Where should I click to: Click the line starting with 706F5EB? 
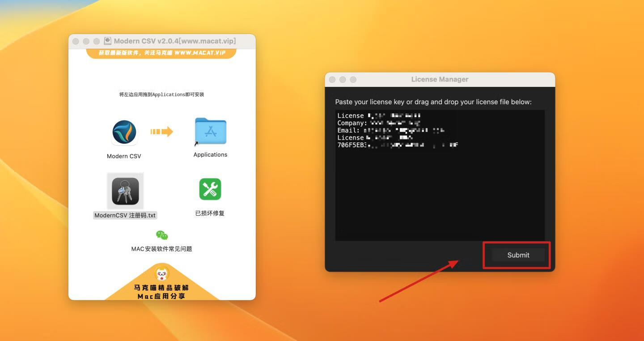pyautogui.click(x=398, y=145)
